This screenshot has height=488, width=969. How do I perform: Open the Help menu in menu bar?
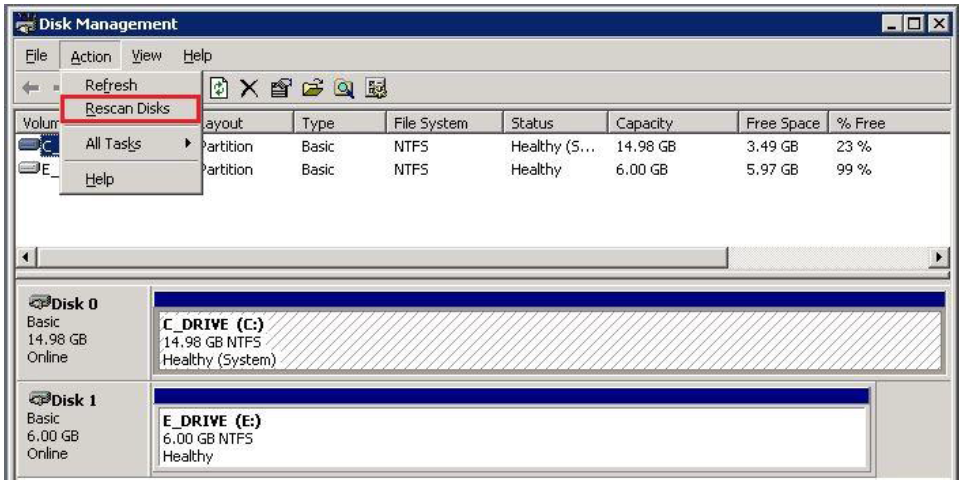(x=197, y=56)
